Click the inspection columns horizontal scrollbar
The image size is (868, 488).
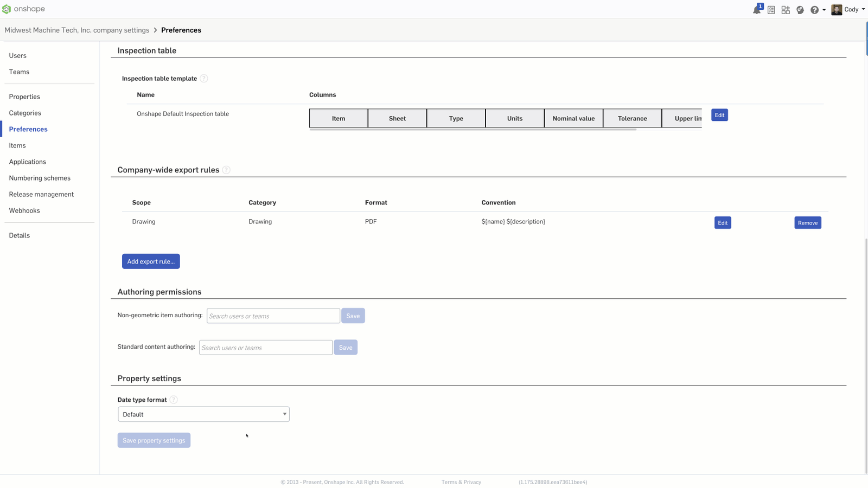click(472, 130)
